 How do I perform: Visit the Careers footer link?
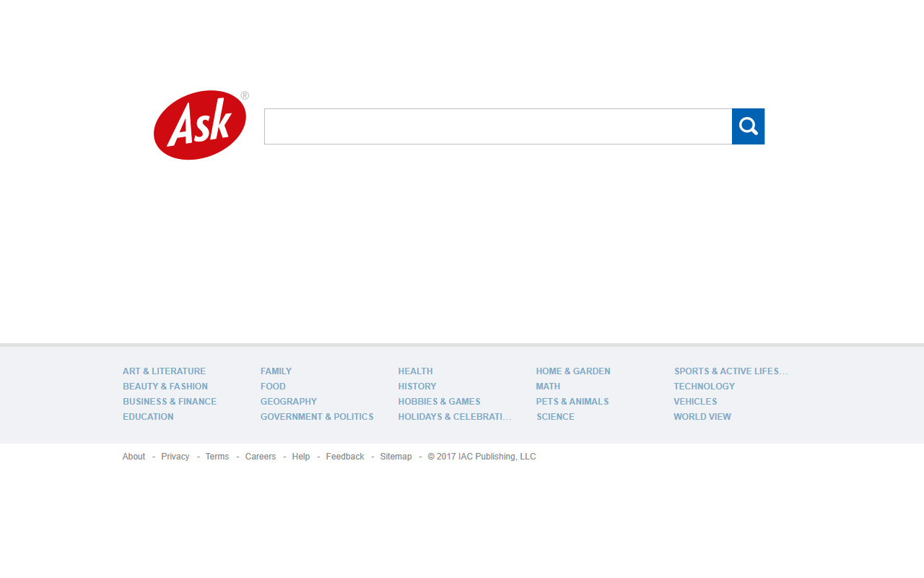[x=261, y=457]
